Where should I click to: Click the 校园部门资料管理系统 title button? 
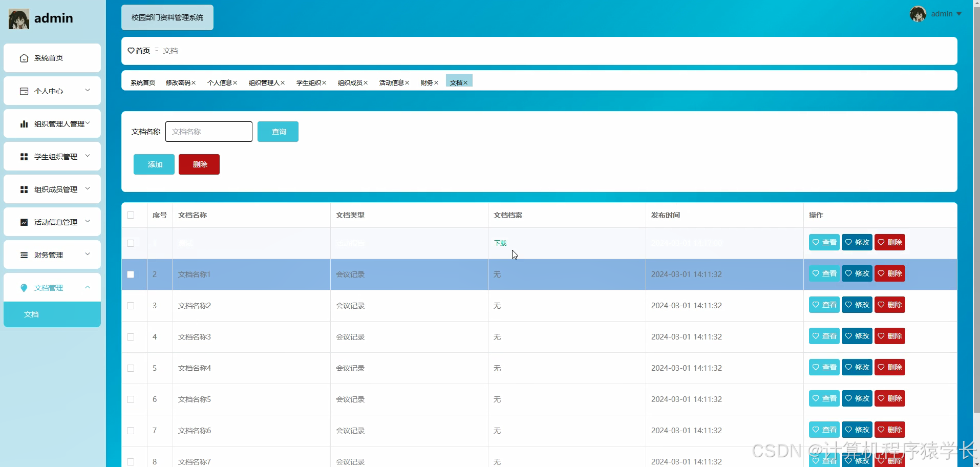[x=167, y=17]
